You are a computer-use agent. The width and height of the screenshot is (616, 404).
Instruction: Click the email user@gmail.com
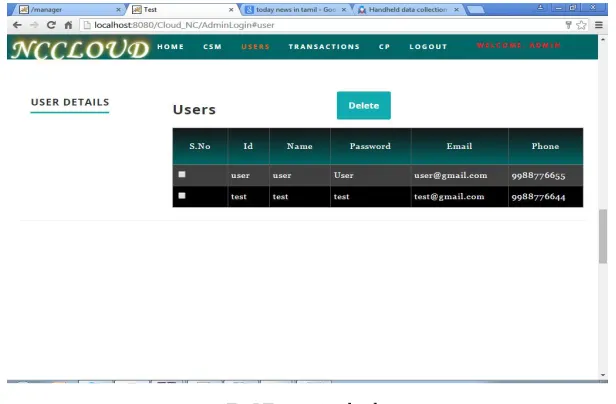click(451, 175)
